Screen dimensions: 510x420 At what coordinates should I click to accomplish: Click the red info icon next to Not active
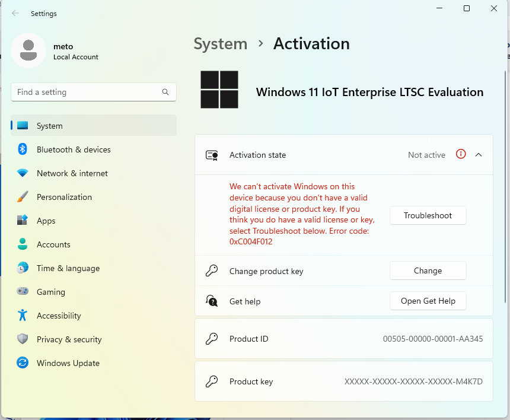(461, 154)
